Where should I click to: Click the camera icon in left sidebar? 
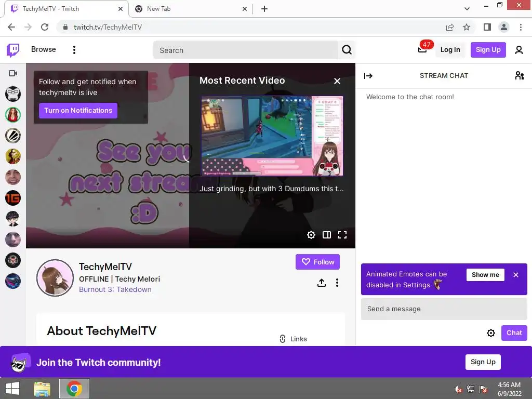[x=13, y=73]
